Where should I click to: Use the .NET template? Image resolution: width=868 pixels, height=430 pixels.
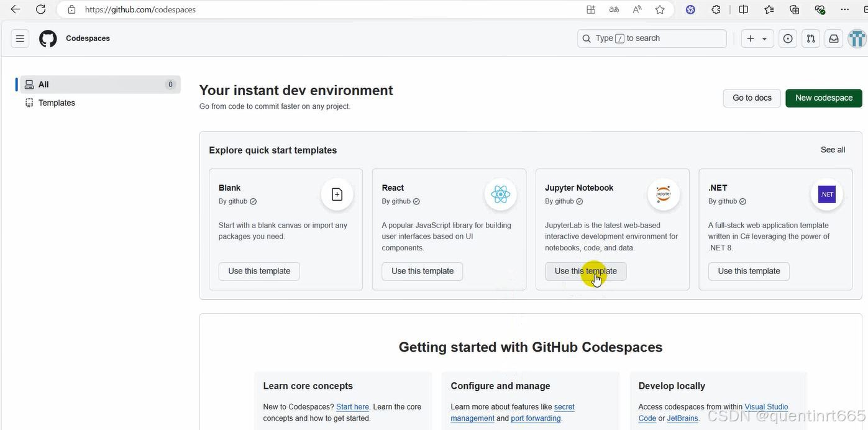pyautogui.click(x=749, y=272)
